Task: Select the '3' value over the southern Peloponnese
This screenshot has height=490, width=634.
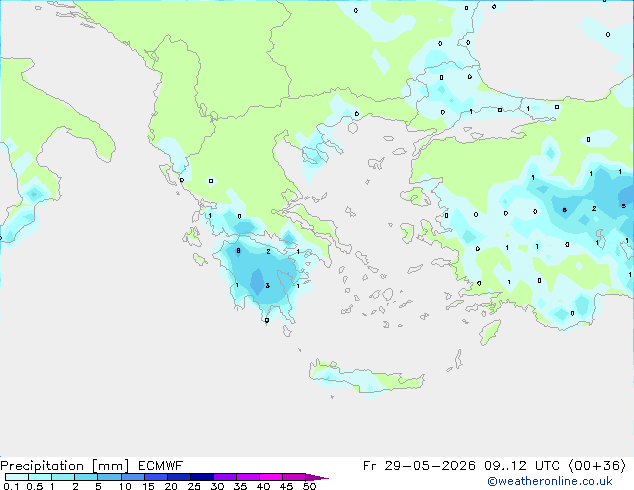Action: (x=268, y=286)
